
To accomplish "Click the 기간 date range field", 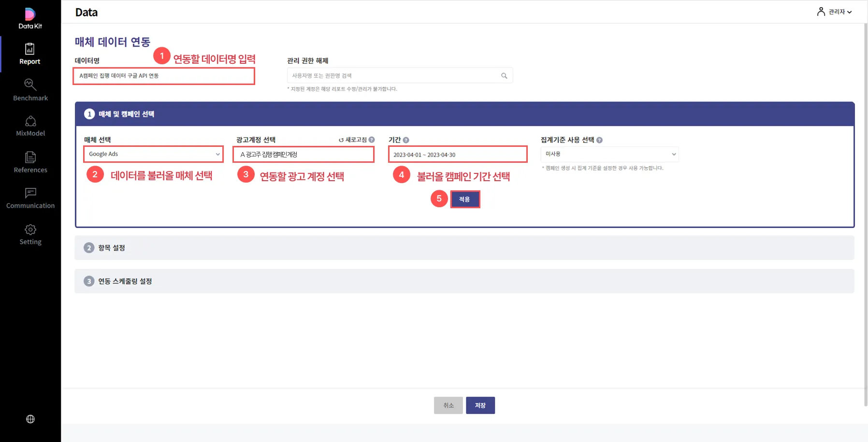I will click(458, 155).
